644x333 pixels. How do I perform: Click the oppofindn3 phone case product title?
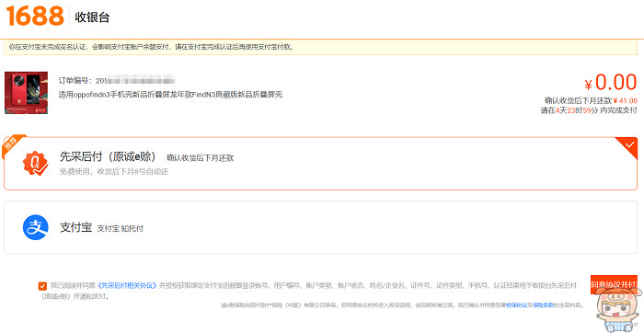(171, 95)
